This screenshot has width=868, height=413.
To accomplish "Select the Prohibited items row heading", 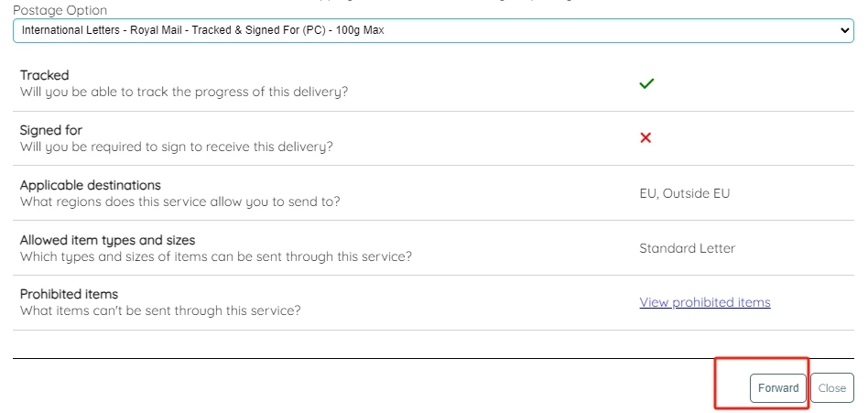I will click(69, 294).
